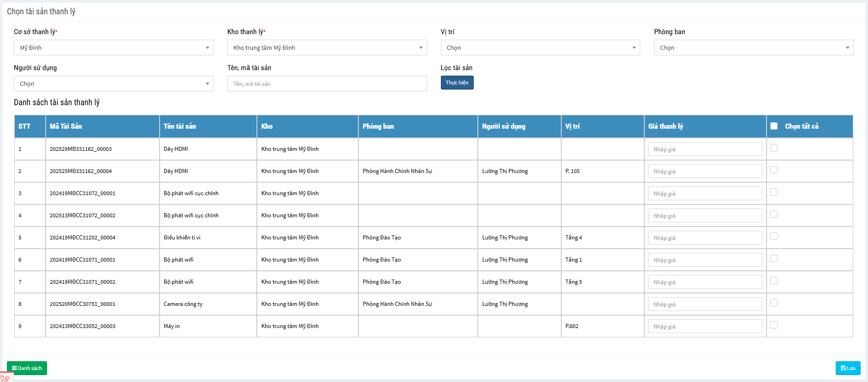
Task: Click the Mã Tài Sản column header
Action: tap(66, 126)
